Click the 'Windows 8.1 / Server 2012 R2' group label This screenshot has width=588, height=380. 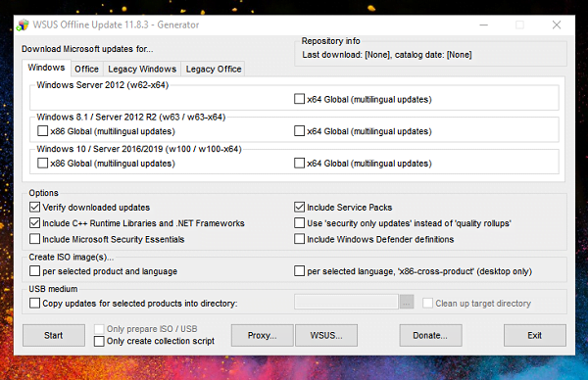click(131, 117)
